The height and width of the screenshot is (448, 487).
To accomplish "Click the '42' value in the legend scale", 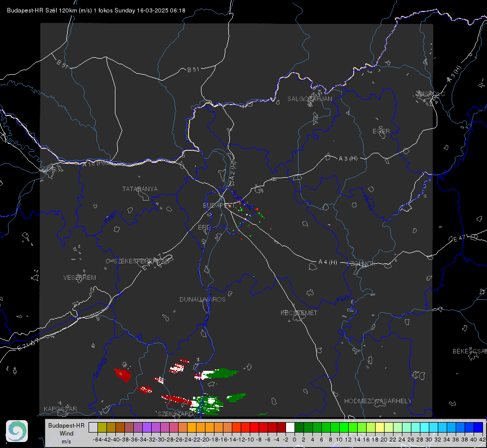I will coord(483,440).
